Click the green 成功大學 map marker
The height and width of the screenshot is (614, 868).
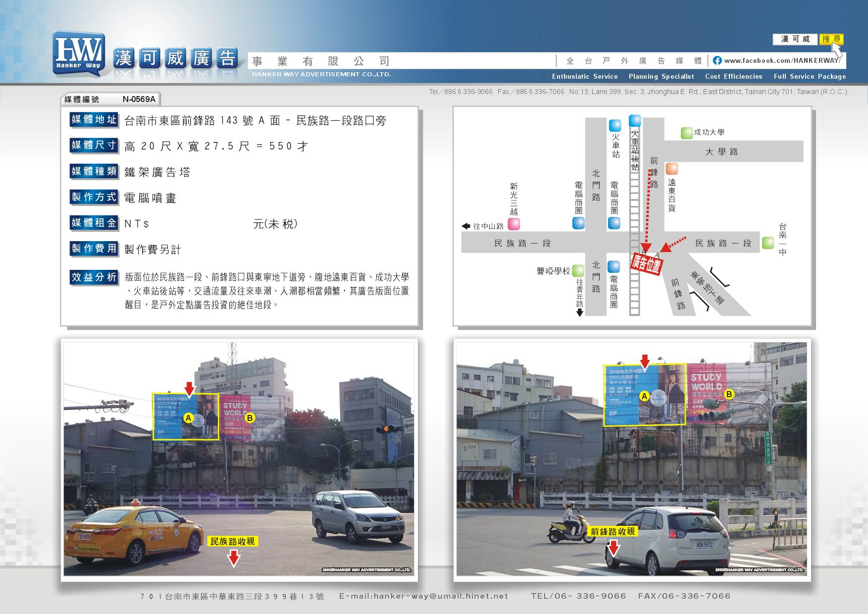click(686, 133)
